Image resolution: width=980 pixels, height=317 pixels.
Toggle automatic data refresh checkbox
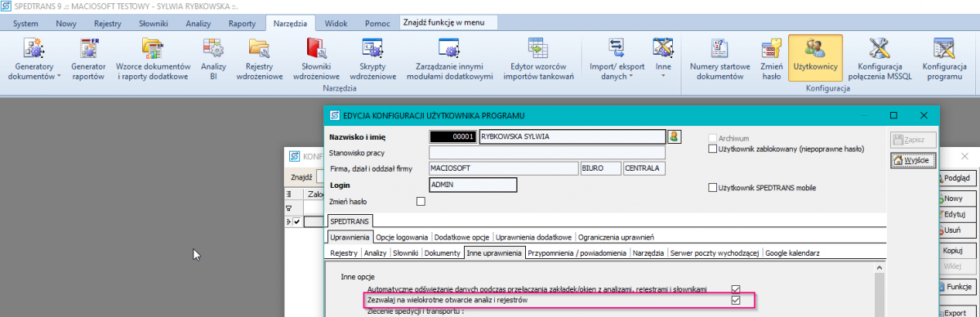click(736, 289)
